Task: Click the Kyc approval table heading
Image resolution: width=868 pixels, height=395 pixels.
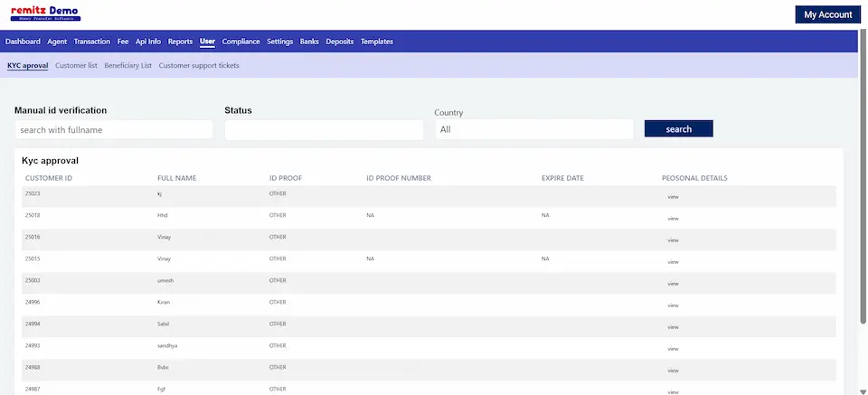Action: click(50, 161)
